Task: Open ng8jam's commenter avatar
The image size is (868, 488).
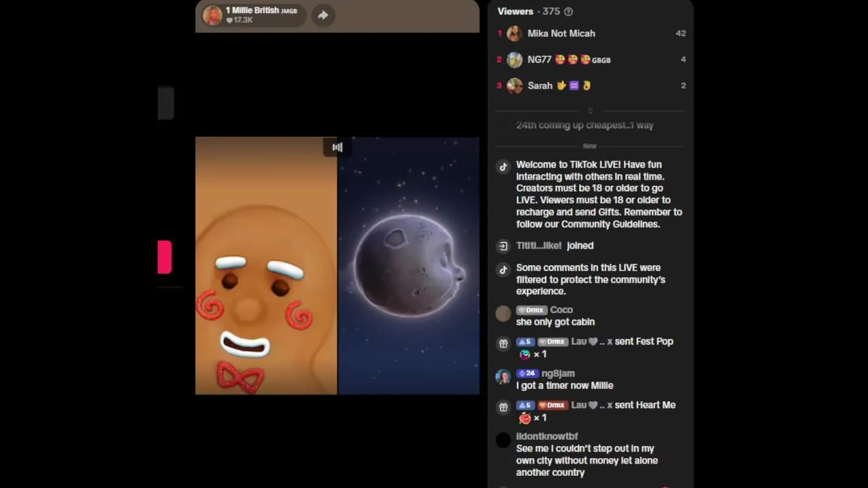Action: [502, 378]
